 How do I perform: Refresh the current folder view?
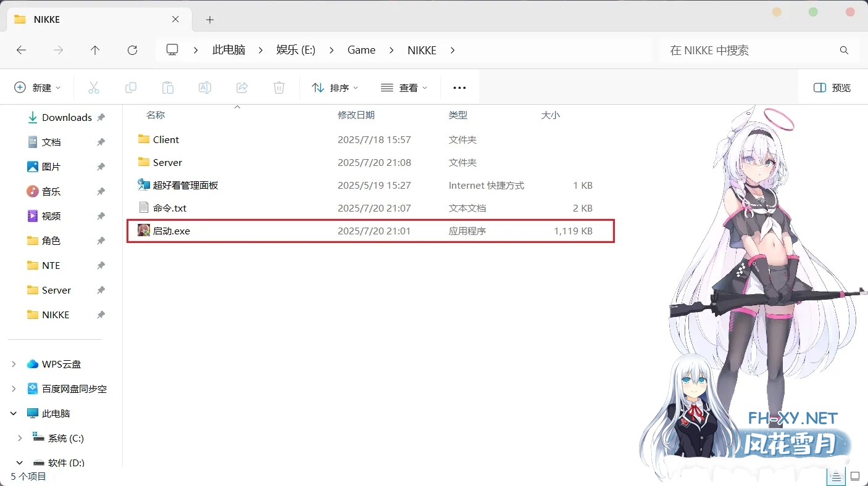(x=132, y=50)
